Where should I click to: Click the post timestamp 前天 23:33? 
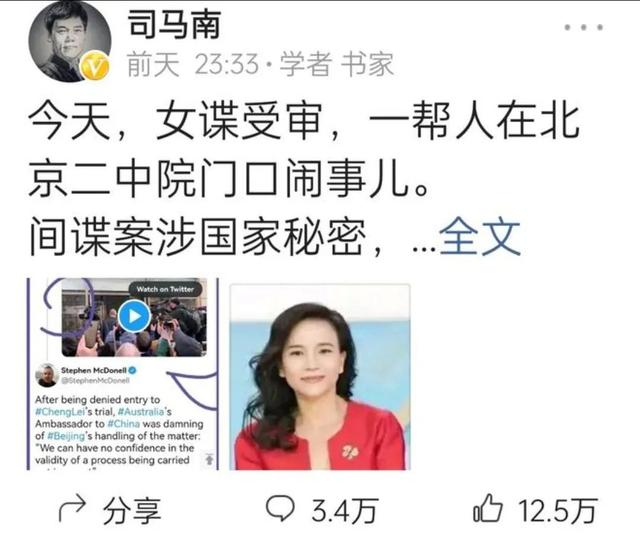pos(193,64)
